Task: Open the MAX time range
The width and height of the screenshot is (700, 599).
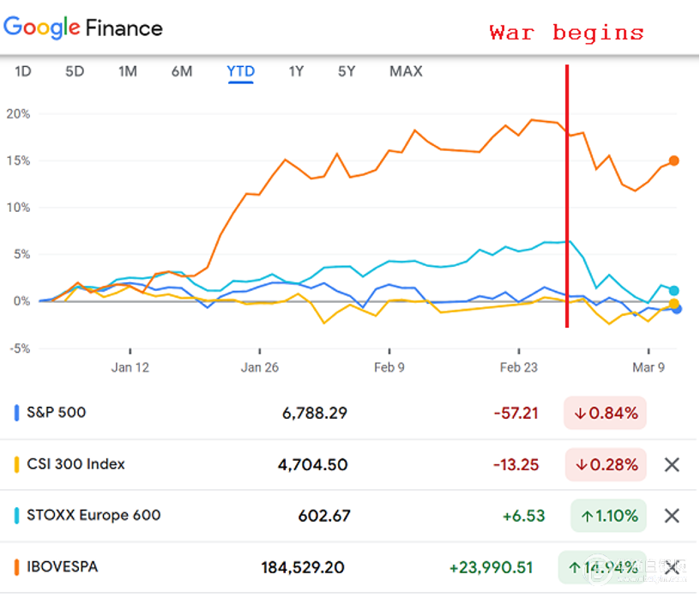Action: (406, 71)
